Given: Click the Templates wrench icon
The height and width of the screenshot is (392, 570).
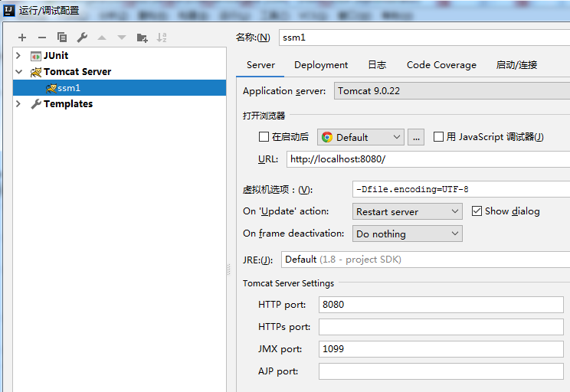Looking at the screenshot, I should (35, 104).
